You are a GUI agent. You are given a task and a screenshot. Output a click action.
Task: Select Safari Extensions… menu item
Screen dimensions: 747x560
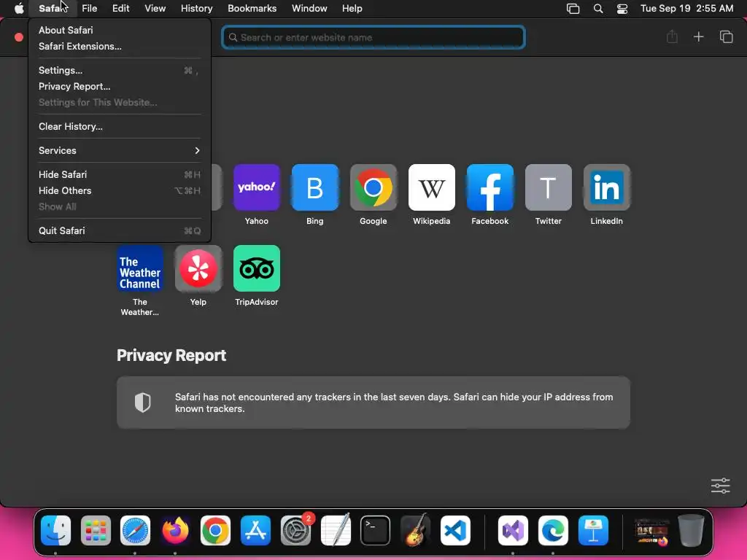[x=120, y=46]
